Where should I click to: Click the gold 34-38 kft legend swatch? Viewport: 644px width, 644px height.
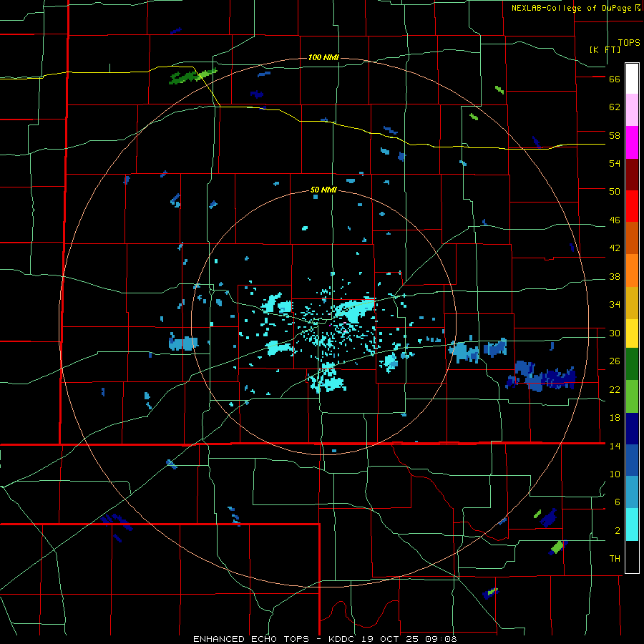coord(632,303)
